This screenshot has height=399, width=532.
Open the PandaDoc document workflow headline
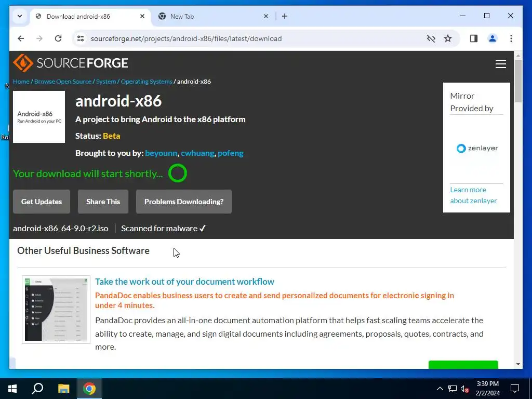tap(184, 282)
